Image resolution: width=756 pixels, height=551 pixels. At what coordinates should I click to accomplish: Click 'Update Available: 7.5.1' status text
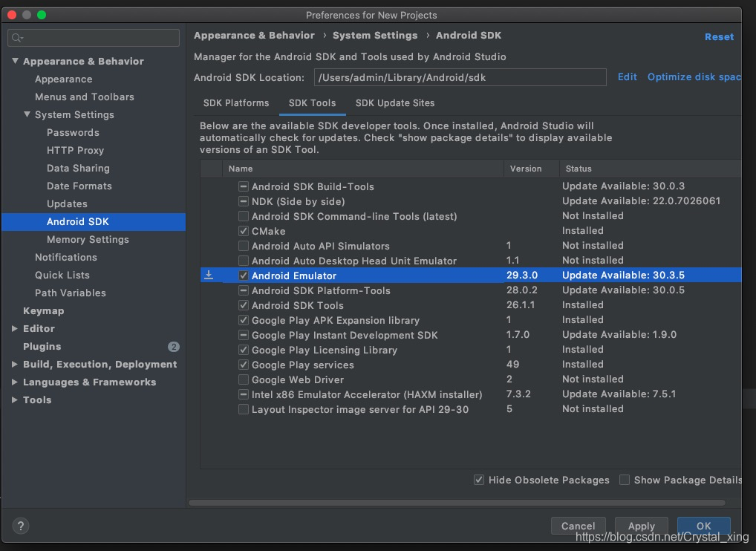click(619, 394)
